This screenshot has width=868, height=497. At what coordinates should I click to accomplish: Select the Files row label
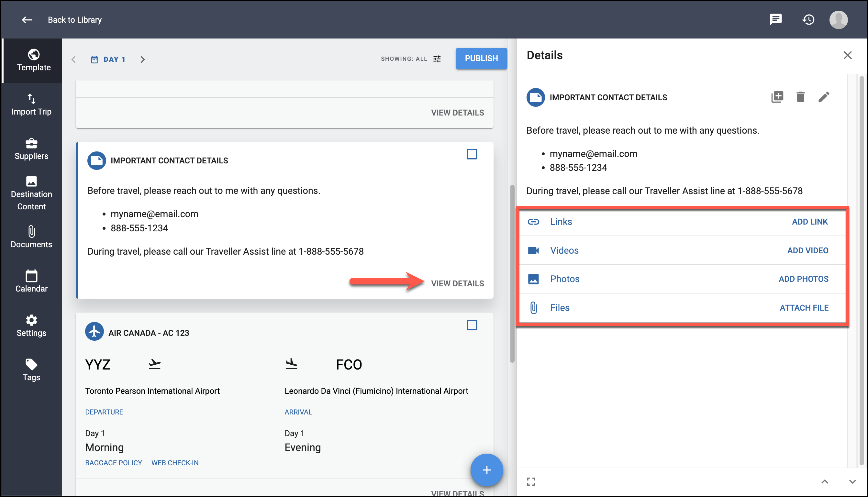[560, 308]
